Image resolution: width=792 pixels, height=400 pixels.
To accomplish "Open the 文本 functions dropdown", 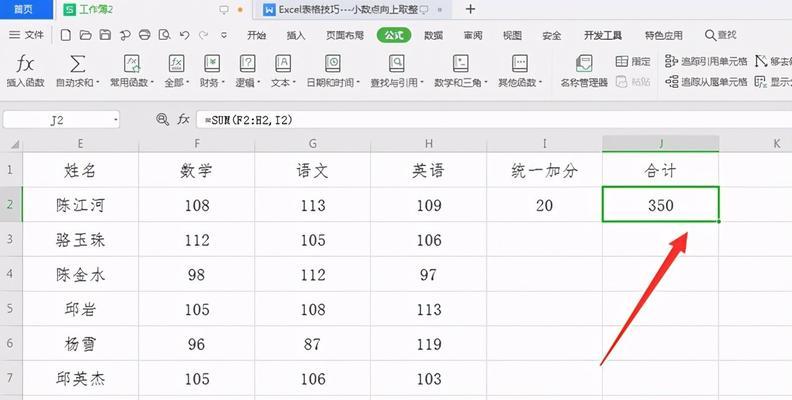I will point(283,71).
